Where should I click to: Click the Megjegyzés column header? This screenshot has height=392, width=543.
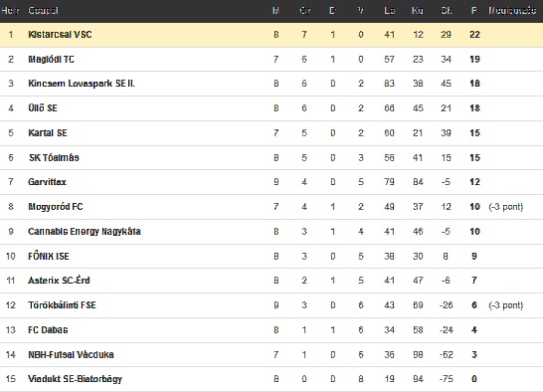pyautogui.click(x=512, y=10)
